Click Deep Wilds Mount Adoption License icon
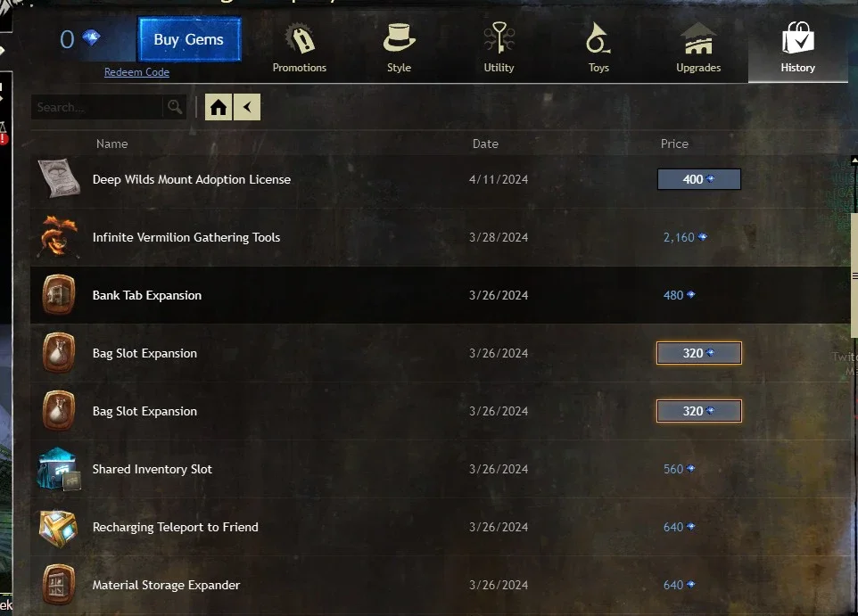Image resolution: width=858 pixels, height=616 pixels. 59,178
